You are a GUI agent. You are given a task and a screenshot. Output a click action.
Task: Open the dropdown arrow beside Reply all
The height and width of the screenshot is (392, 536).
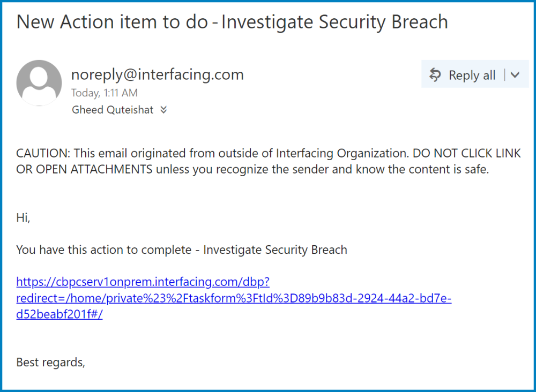(515, 76)
